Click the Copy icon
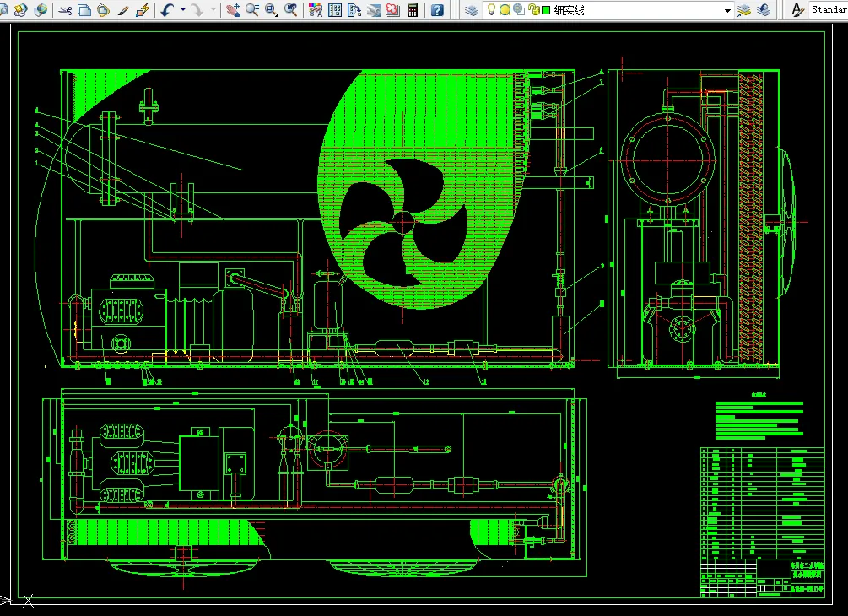Screen dimensions: 848x616 84,10
